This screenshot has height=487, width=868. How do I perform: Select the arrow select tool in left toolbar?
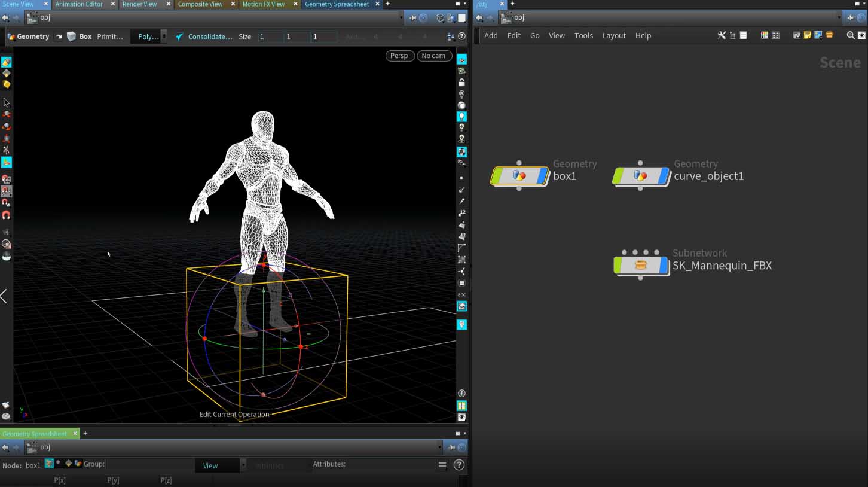(7, 103)
